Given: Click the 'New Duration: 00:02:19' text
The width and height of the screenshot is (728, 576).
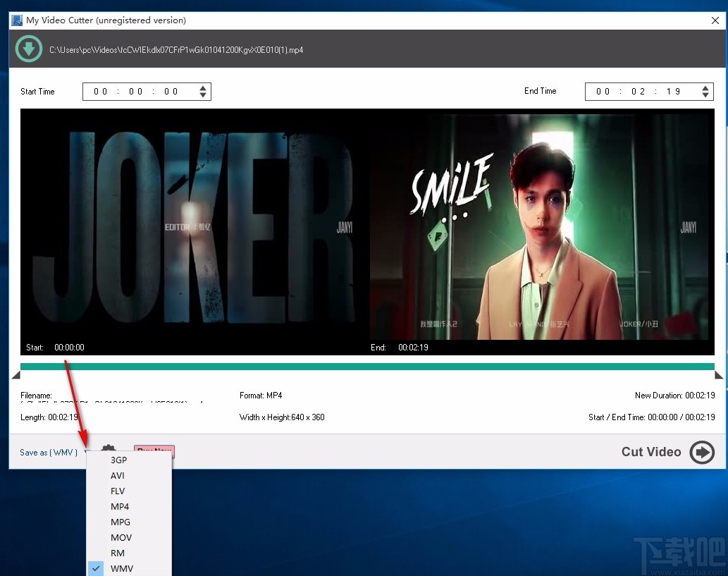Looking at the screenshot, I should pos(674,396).
